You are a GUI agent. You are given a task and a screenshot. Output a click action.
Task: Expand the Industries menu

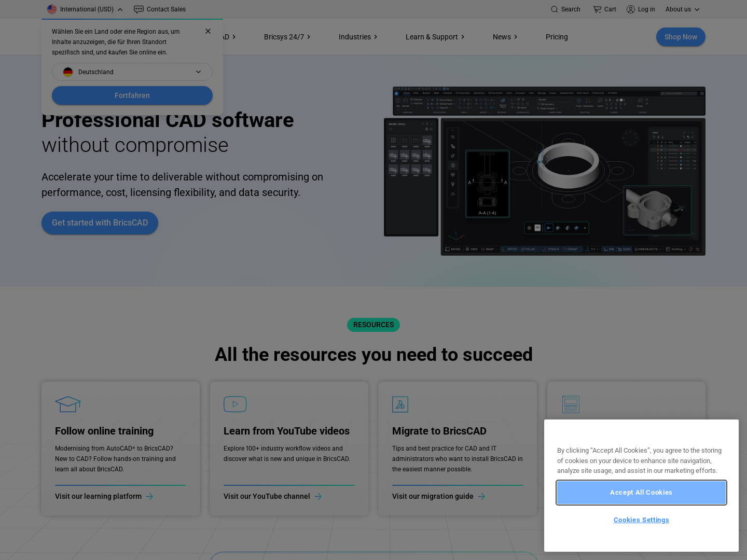tap(358, 37)
